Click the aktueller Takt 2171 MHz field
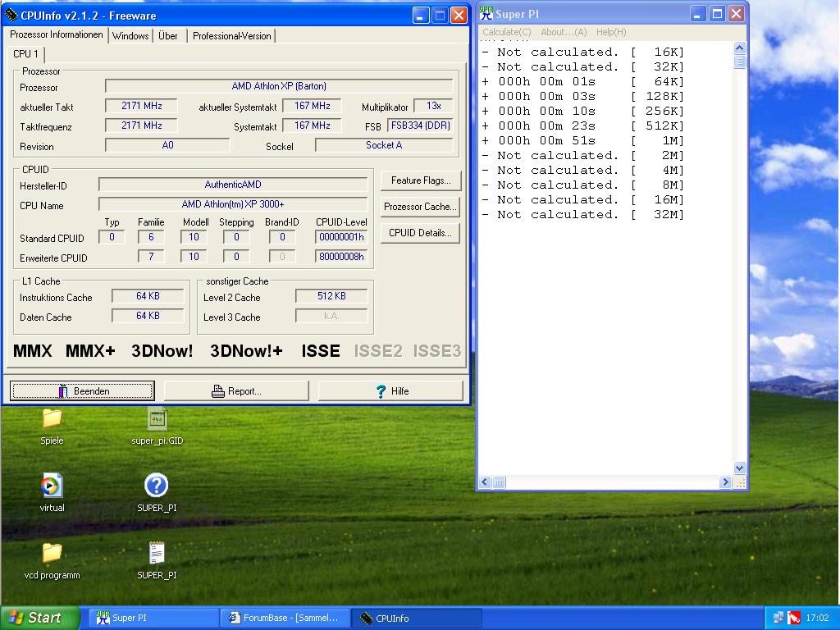This screenshot has width=840, height=630. point(141,106)
